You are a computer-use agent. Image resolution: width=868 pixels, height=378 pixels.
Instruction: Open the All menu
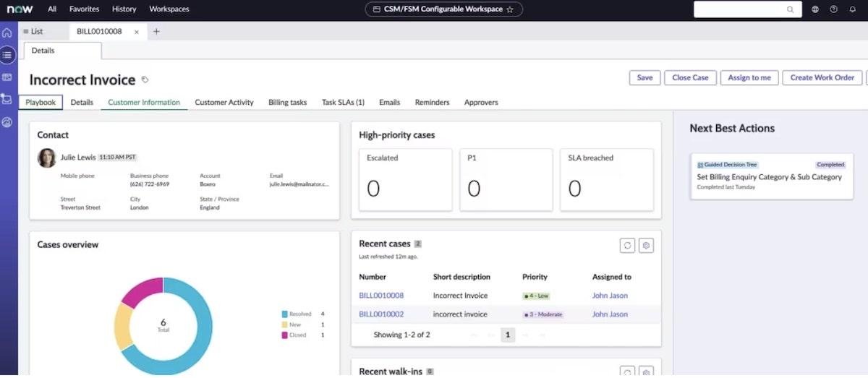(x=52, y=9)
